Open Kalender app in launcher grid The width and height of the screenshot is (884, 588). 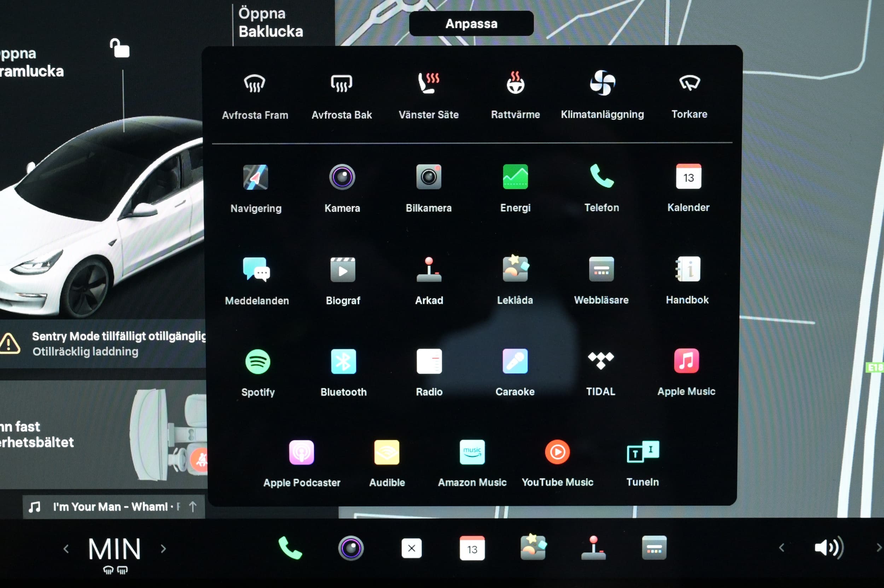point(688,188)
